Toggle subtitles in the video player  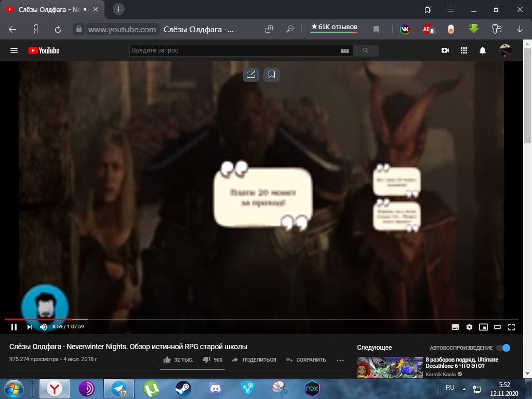click(455, 327)
